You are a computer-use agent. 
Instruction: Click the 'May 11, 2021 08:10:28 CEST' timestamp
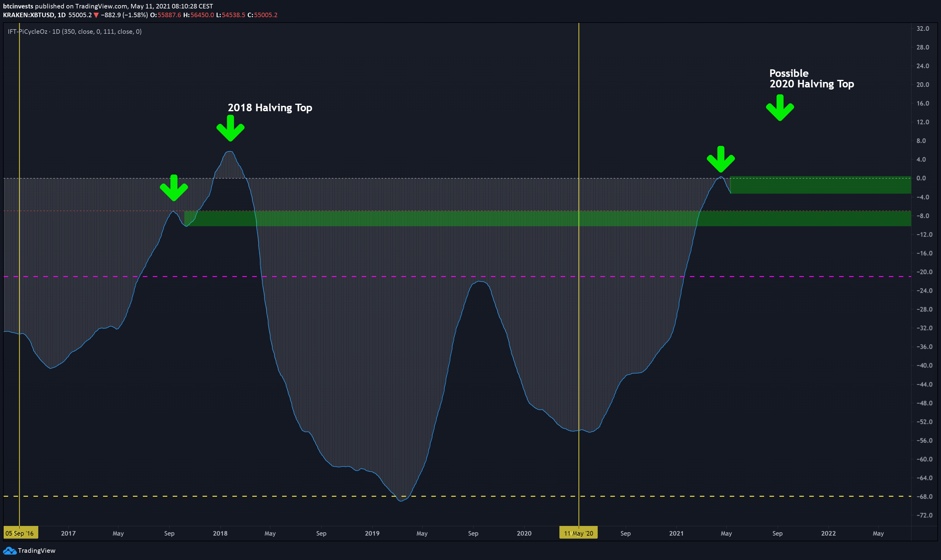[x=172, y=6]
